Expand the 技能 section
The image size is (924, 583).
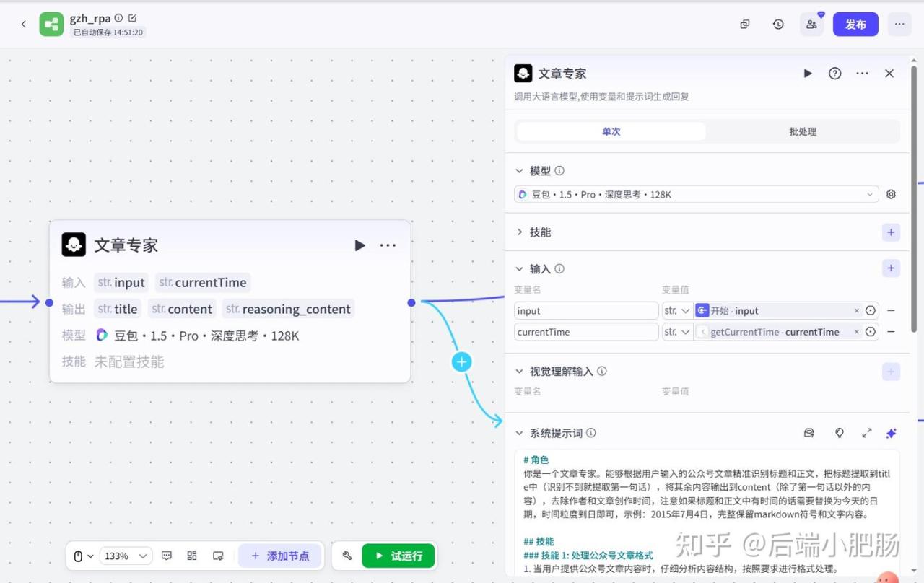click(519, 232)
